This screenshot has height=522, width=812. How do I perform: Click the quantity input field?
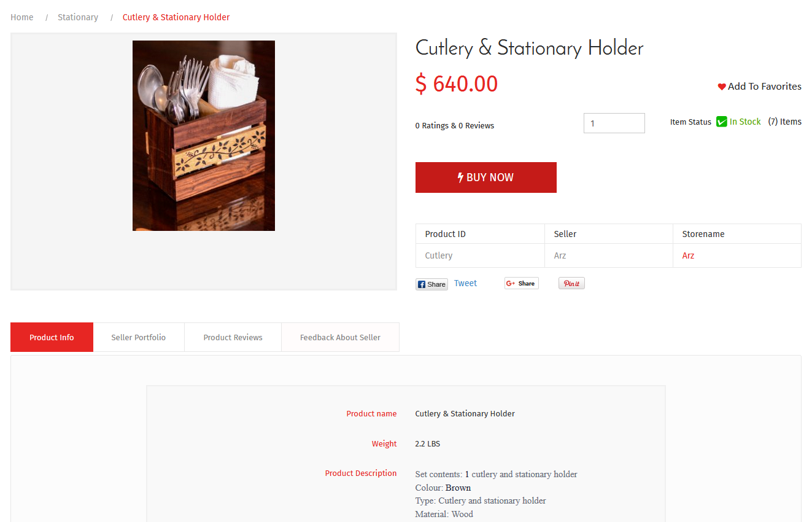coord(614,123)
